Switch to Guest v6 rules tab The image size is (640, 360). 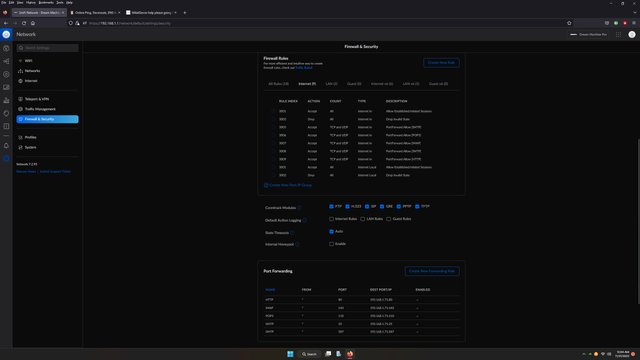coord(438,84)
